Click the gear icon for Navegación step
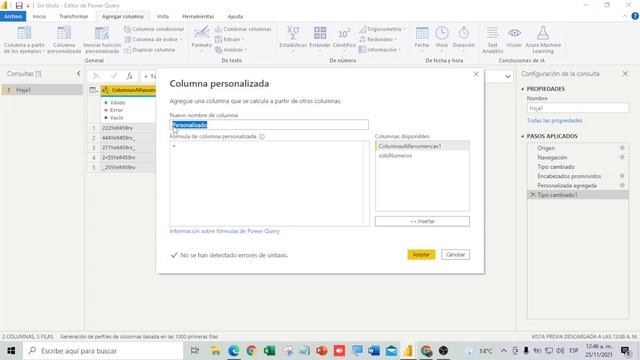This screenshot has height=360, width=640. pos(622,157)
